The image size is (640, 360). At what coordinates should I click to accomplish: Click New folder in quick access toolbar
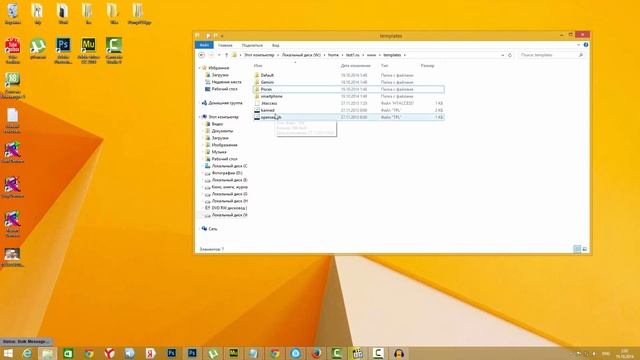point(215,36)
